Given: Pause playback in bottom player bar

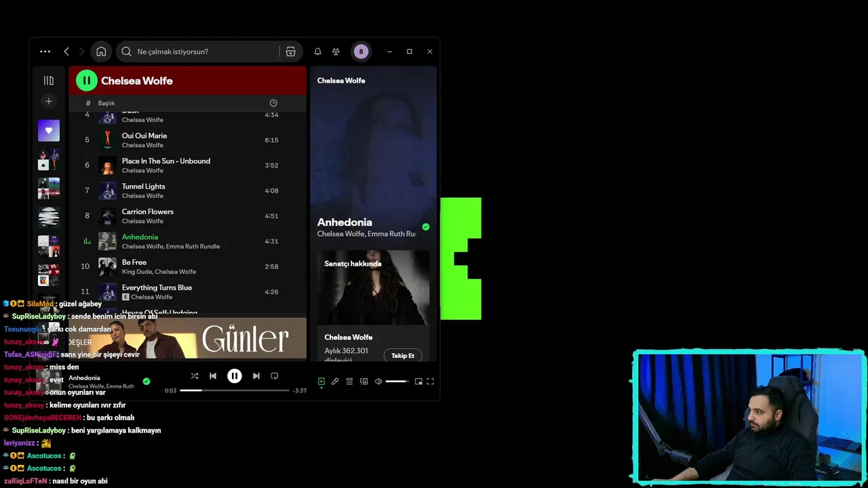Looking at the screenshot, I should coord(234,376).
